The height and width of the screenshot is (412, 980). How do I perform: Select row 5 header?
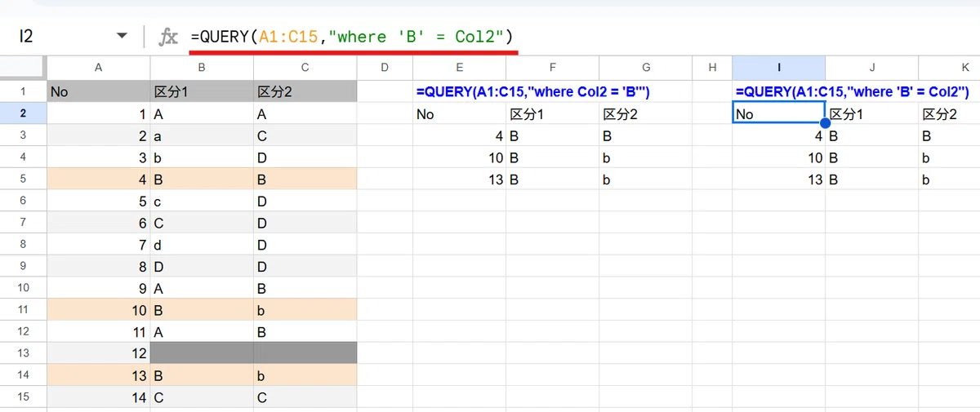coord(23,179)
